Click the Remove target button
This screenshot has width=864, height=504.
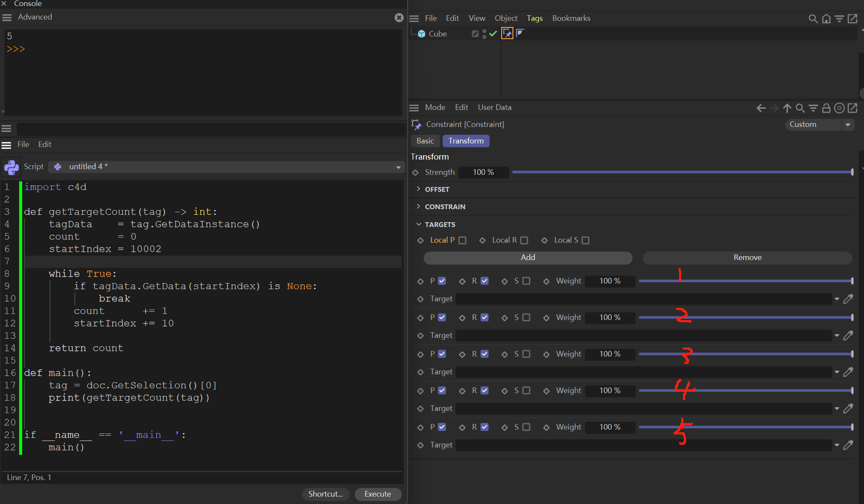click(x=747, y=257)
